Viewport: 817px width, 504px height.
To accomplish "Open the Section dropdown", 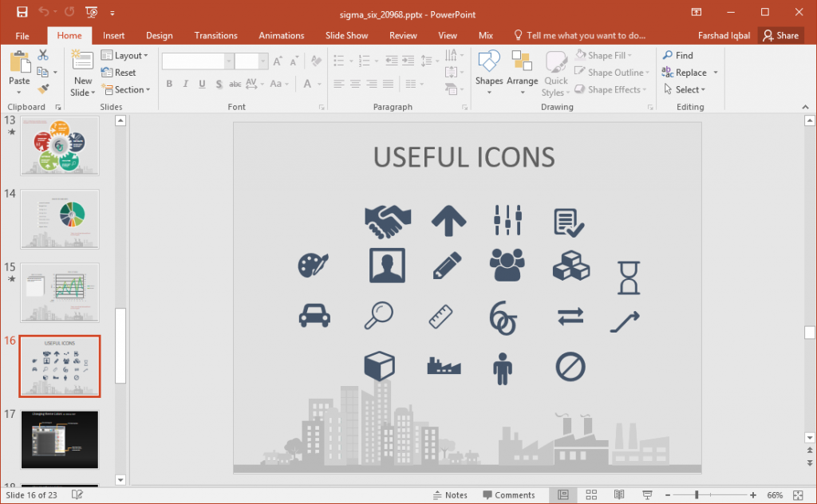I will [126, 89].
